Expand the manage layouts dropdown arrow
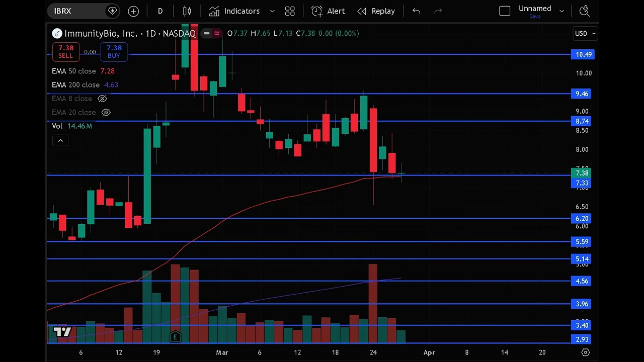 click(x=561, y=11)
